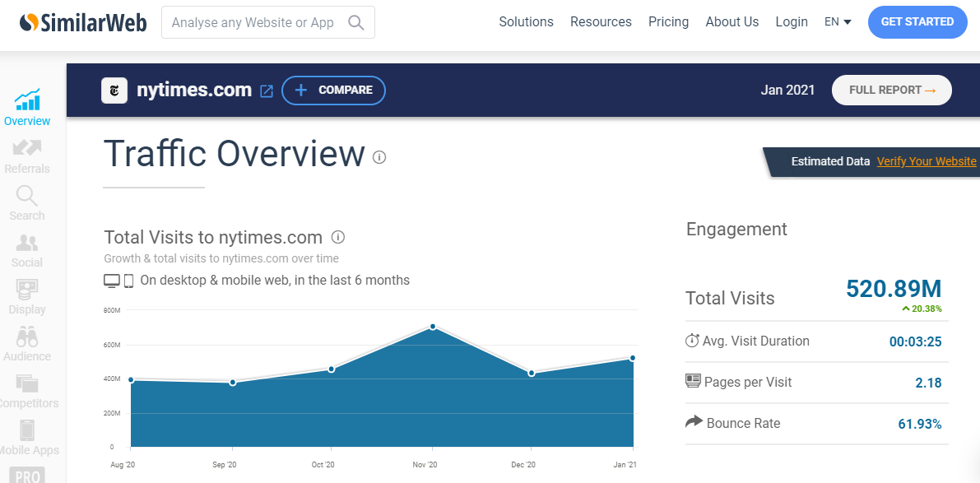Click the 20.38% growth value
This screenshot has height=483, width=980.
point(927,309)
